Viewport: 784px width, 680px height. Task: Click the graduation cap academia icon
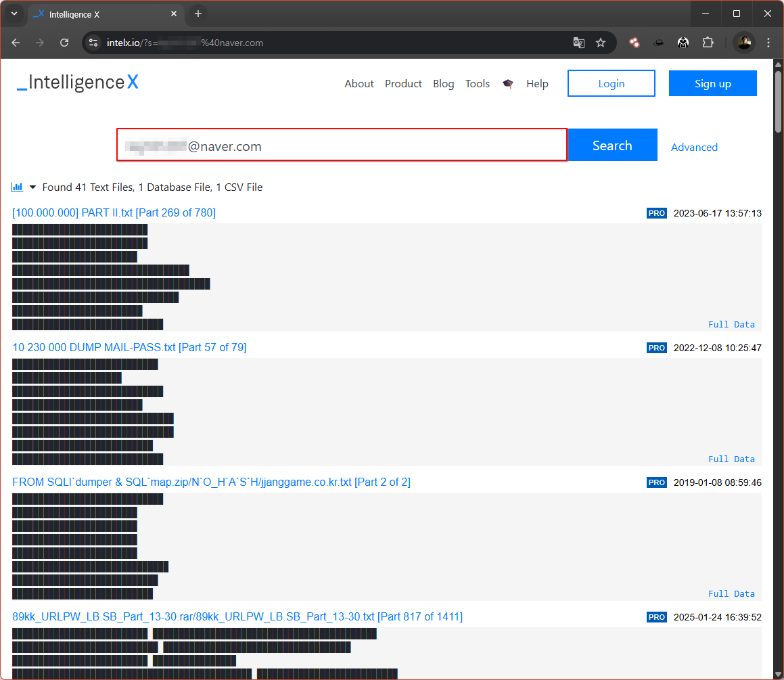pyautogui.click(x=508, y=83)
